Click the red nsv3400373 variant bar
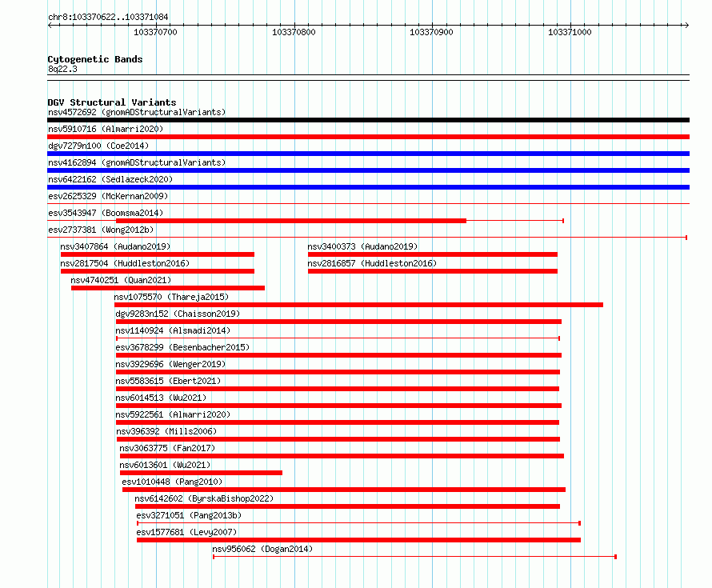Viewport: 712px width, 588px height. pyautogui.click(x=432, y=254)
